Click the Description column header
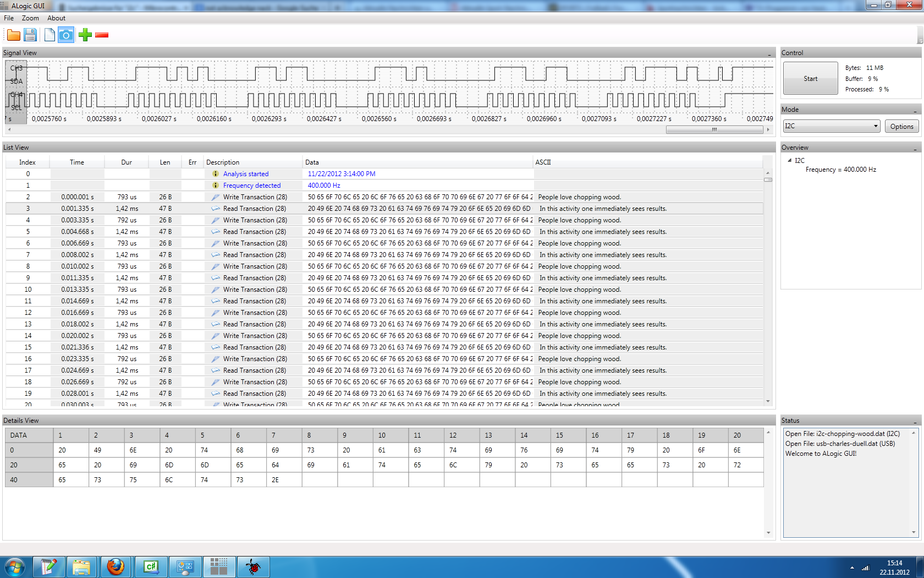This screenshot has width=924, height=578. [x=253, y=162]
